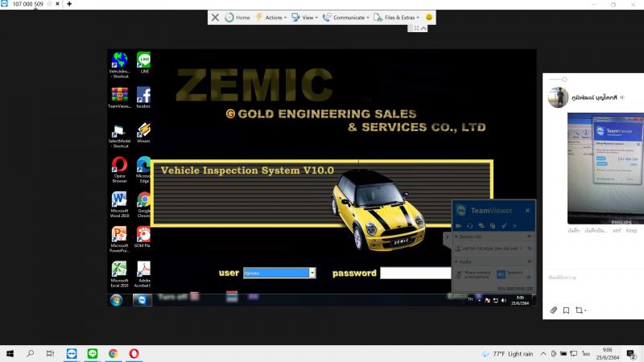
Task: Open profile picture in LINE chat
Action: [558, 97]
